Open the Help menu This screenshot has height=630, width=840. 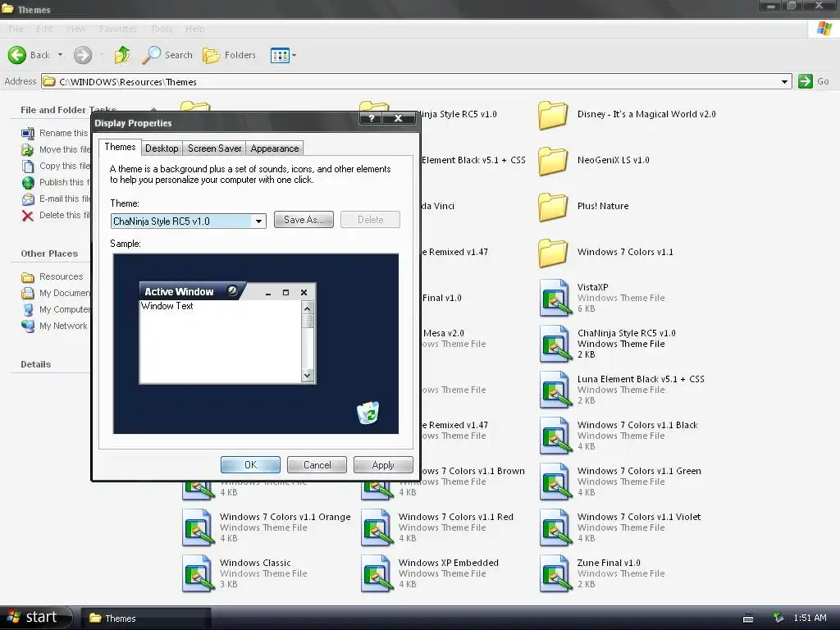point(194,29)
